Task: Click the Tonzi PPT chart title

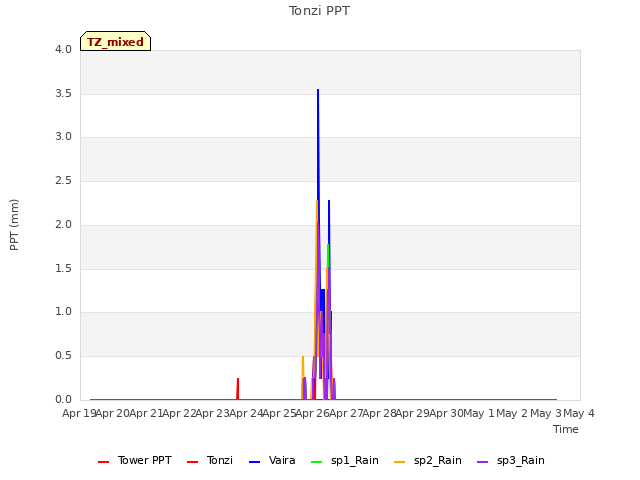Action: click(319, 11)
